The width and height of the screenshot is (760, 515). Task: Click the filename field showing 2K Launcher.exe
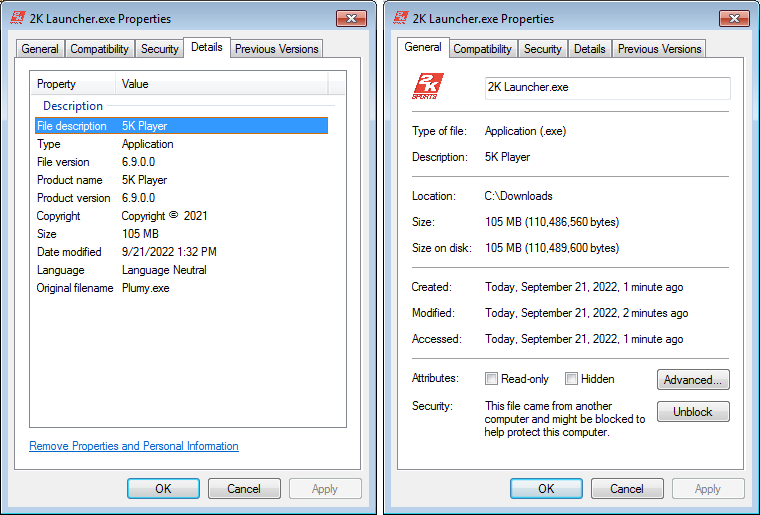coord(607,88)
